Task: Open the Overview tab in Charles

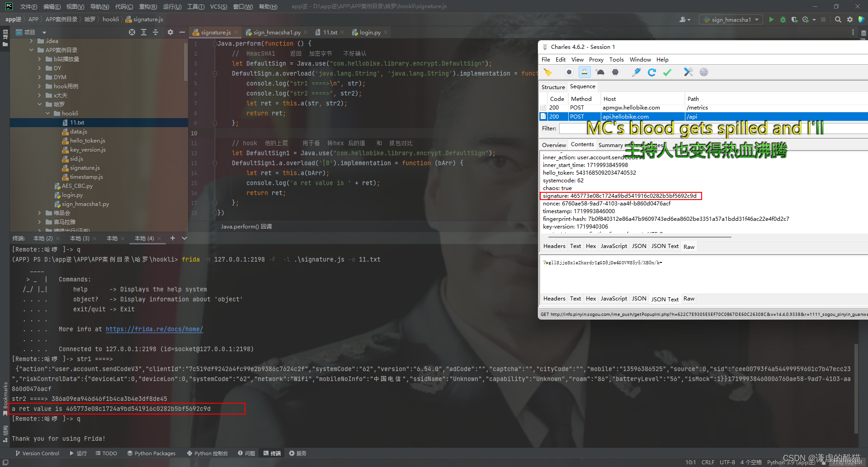Action: (x=554, y=145)
